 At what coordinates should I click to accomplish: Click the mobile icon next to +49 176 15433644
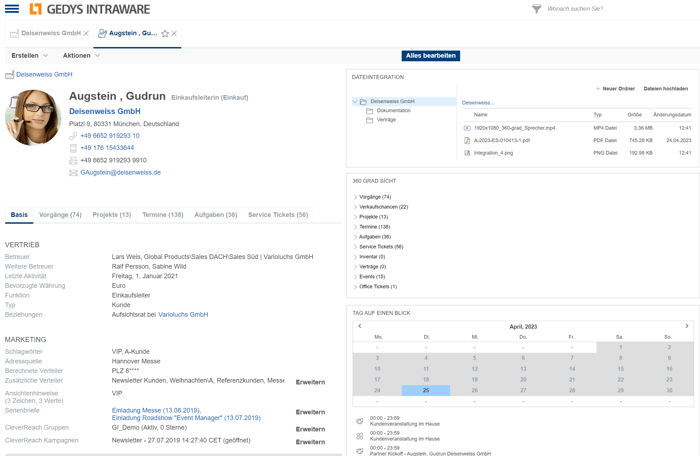73,148
